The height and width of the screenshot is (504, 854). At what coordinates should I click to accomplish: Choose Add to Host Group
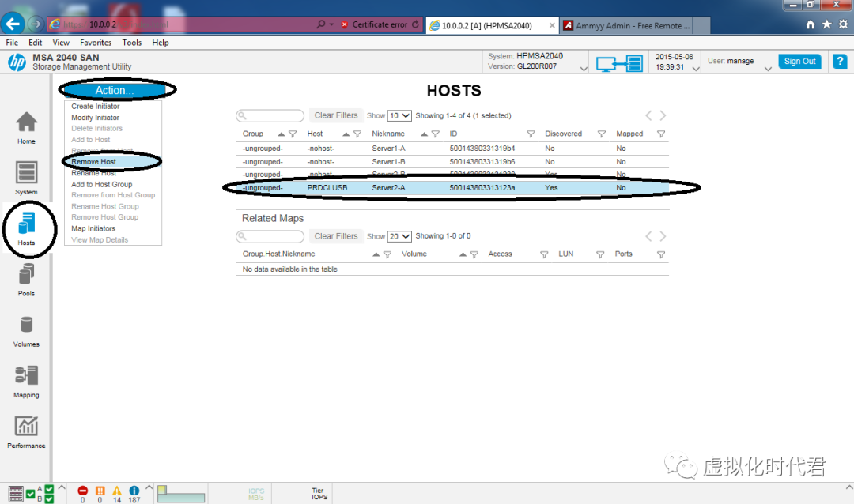(102, 185)
